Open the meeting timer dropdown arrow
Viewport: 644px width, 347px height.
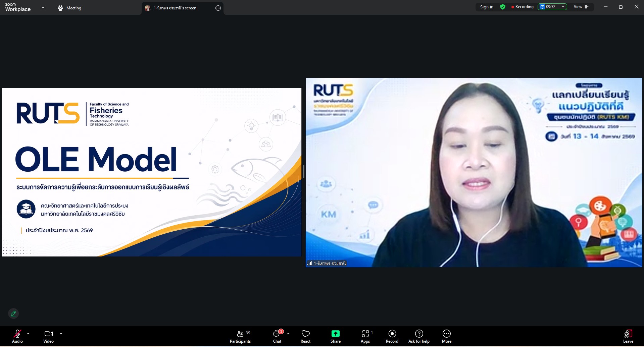[563, 7]
